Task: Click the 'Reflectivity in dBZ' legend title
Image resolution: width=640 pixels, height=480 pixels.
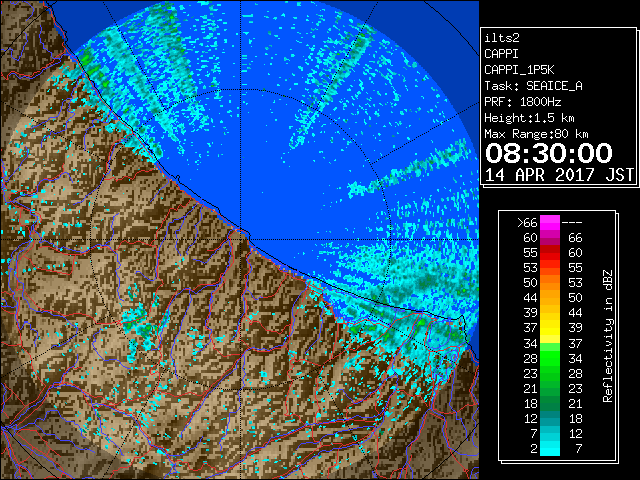Action: pos(608,336)
